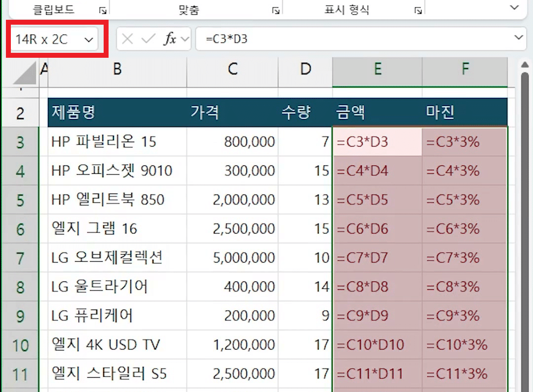This screenshot has width=533, height=392.
Task: Select the 제품명 header cell
Action: point(117,113)
